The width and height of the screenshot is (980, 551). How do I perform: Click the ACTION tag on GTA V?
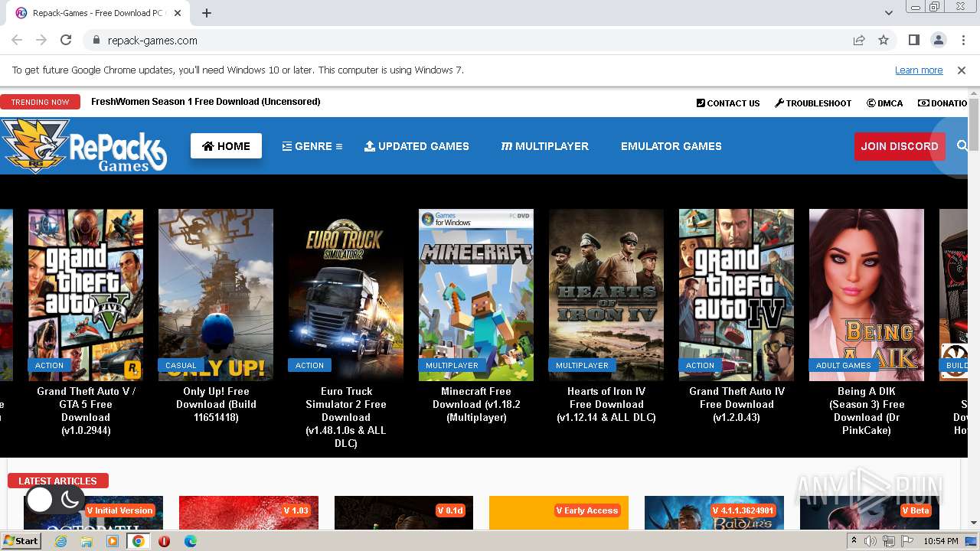(x=49, y=366)
